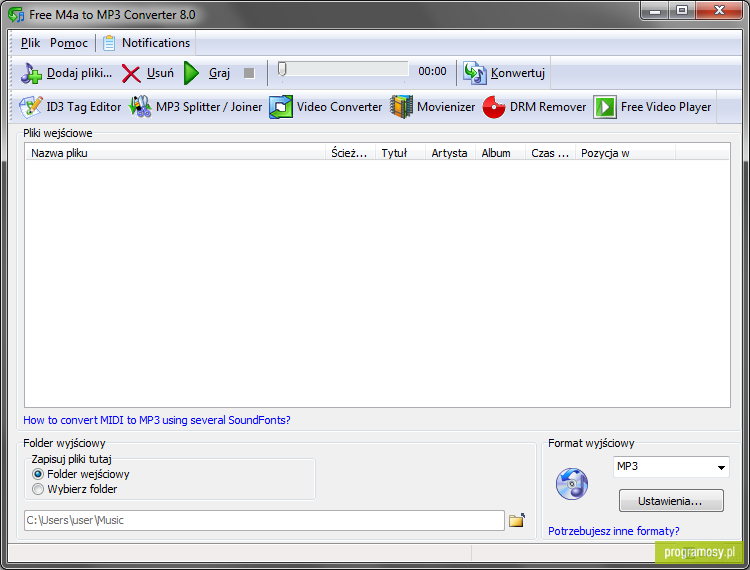This screenshot has width=750, height=570.
Task: Open the MIDI to MP3 SoundFonts help link
Action: click(x=157, y=420)
